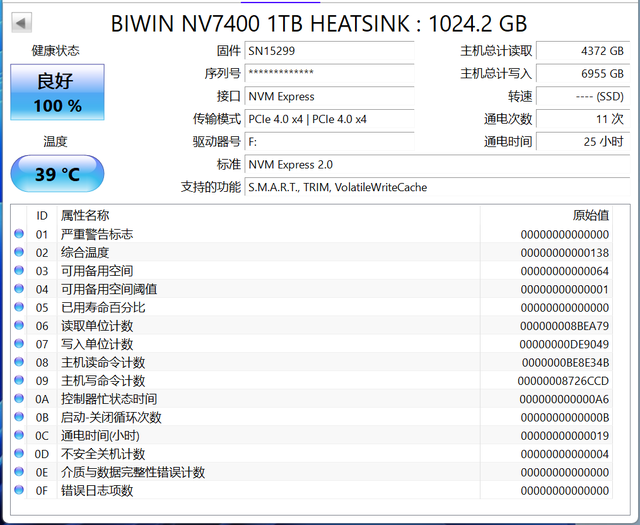Click the status dot for row 03 可用备用空间
The width and height of the screenshot is (640, 525).
19,270
